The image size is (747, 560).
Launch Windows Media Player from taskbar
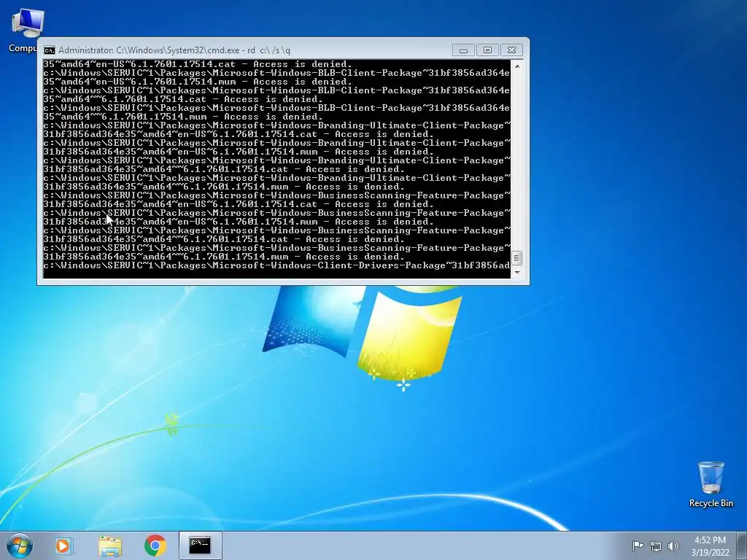(x=64, y=545)
